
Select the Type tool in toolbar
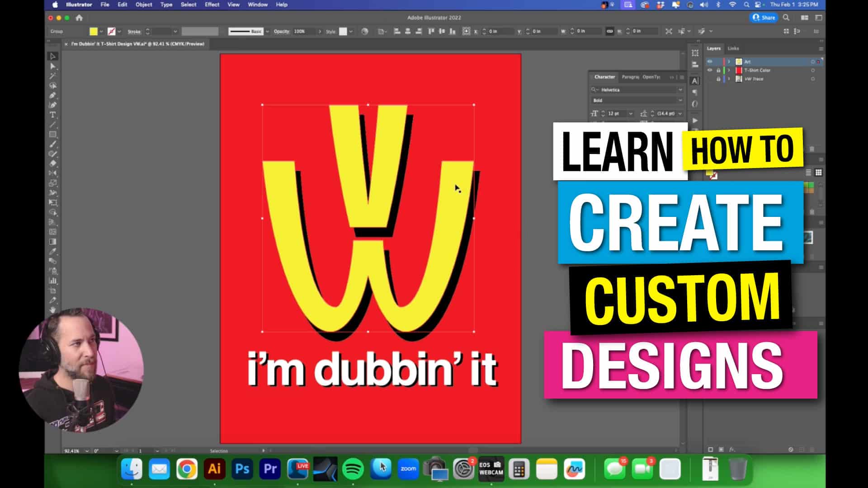coord(52,115)
